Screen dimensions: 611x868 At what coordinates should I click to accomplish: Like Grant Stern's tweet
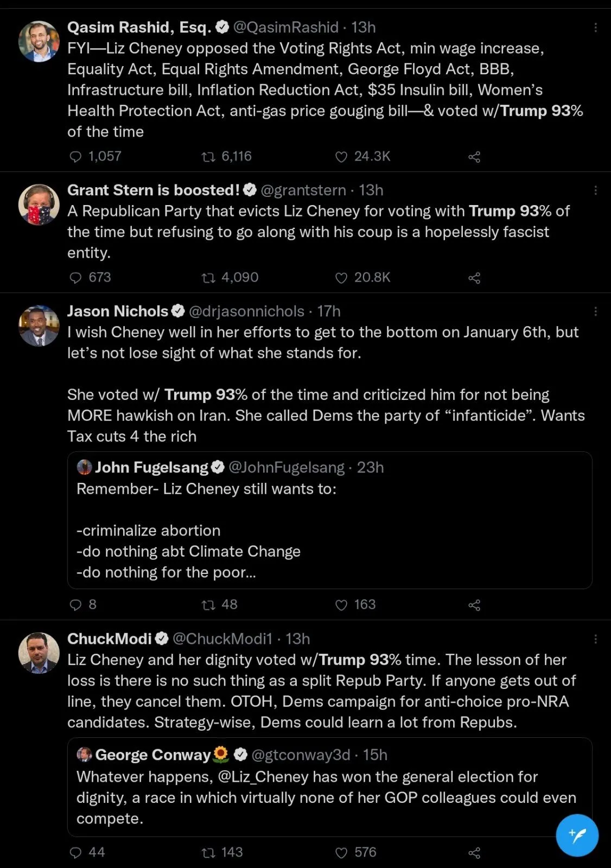(x=341, y=278)
